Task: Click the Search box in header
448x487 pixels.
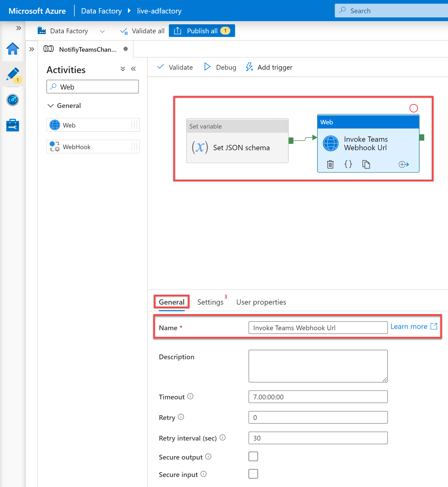Action: coord(391,11)
